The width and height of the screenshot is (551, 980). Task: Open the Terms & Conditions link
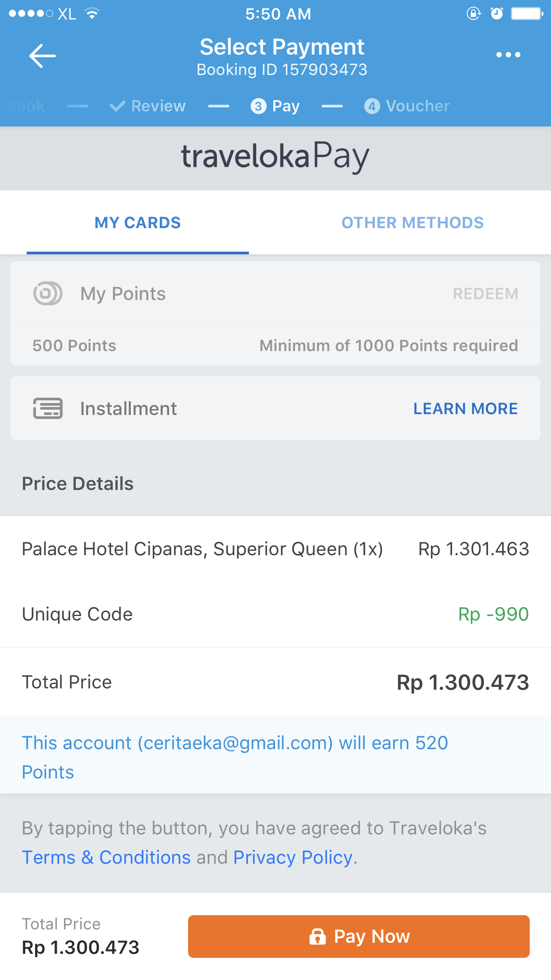pyautogui.click(x=106, y=857)
